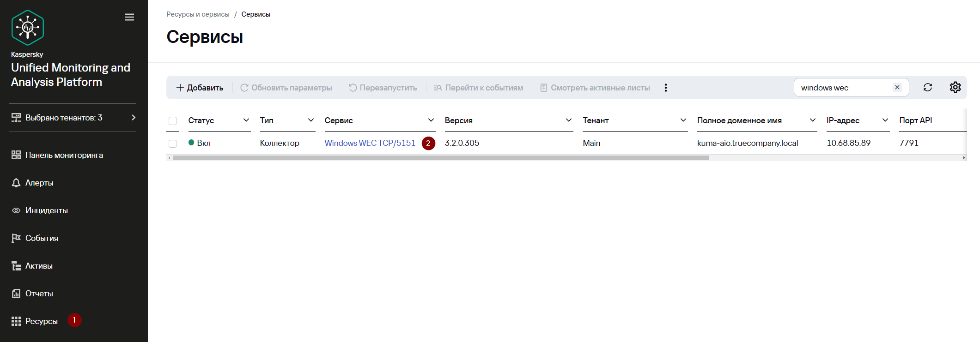980x342 pixels.
Task: Click the Kaspersky hexagon logo
Action: tap(28, 28)
